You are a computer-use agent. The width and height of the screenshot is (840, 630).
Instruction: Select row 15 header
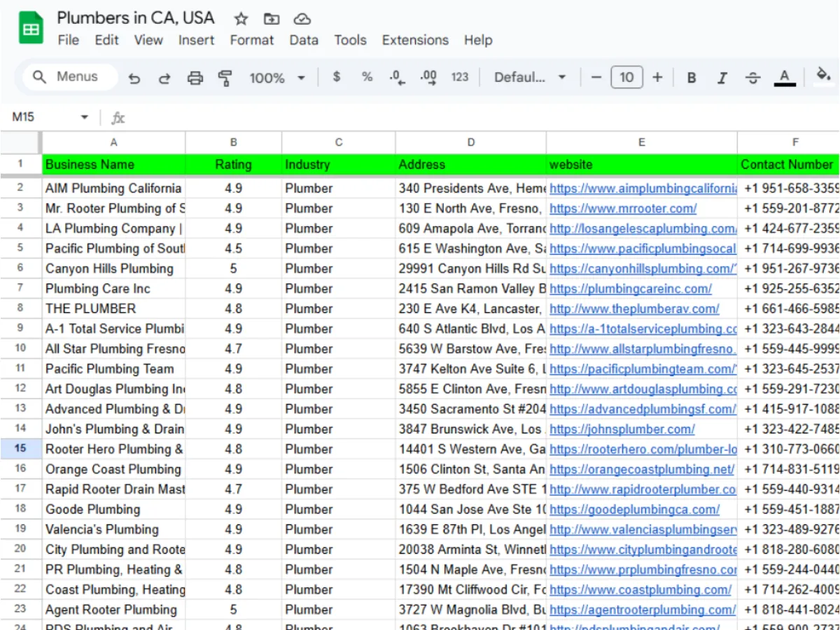click(21, 449)
